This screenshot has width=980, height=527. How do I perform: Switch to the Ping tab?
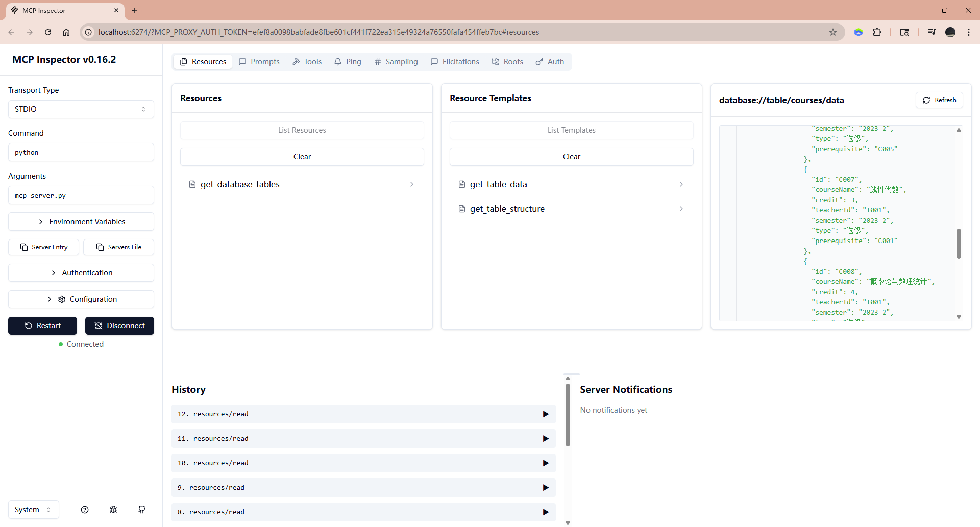348,62
